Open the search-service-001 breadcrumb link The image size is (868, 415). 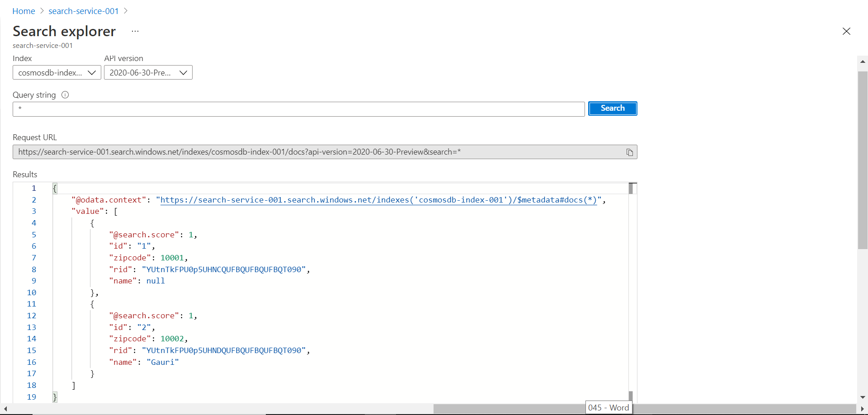[x=84, y=11]
